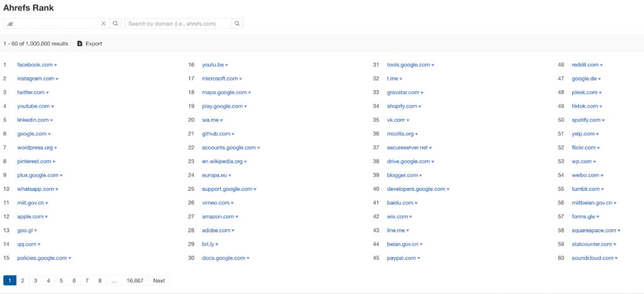This screenshot has height=294, width=644.
Task: Click plus.google.com domain link
Action: pyautogui.click(x=38, y=175)
